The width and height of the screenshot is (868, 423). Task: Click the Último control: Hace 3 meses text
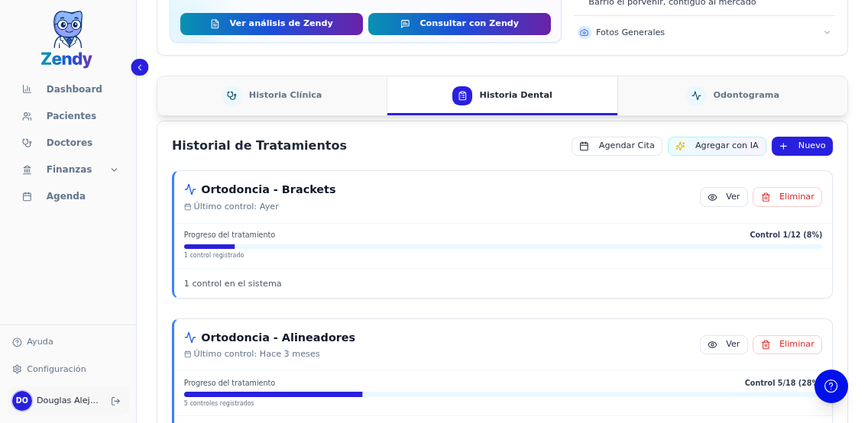256,354
